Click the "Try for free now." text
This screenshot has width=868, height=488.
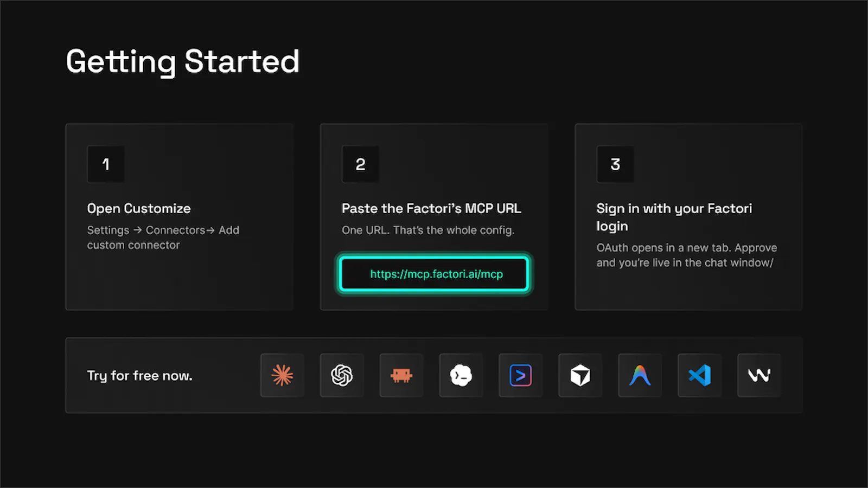(x=140, y=376)
